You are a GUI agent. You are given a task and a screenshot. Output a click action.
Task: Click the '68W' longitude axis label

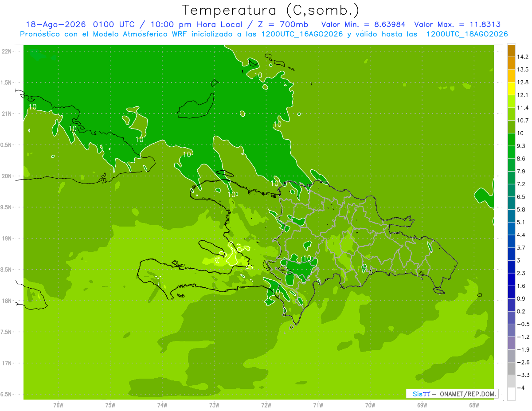pos(474,405)
